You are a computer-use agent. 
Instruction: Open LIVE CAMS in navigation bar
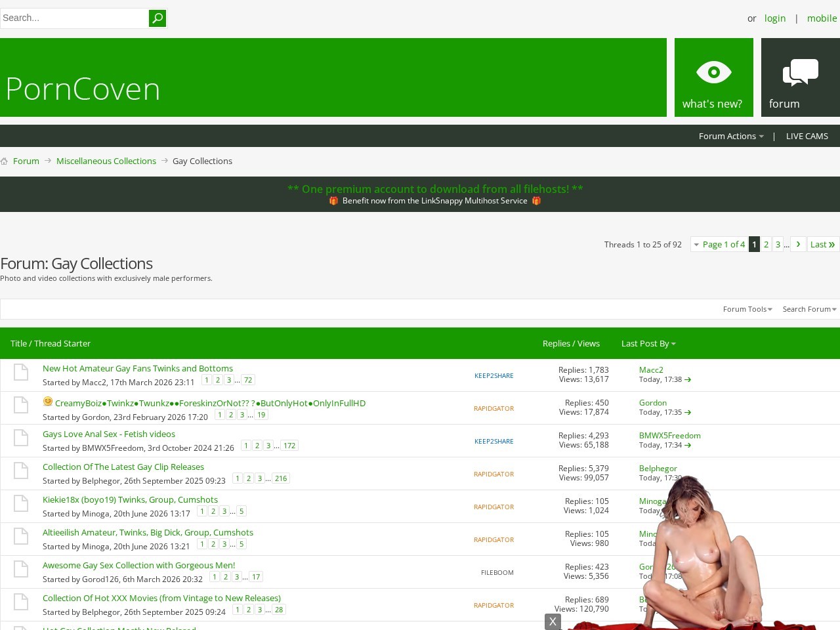click(807, 136)
